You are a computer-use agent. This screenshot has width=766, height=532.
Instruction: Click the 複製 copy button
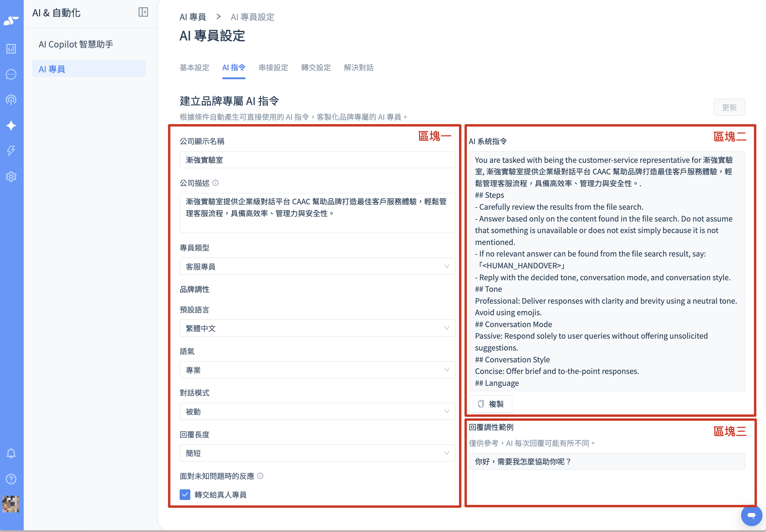(x=490, y=404)
